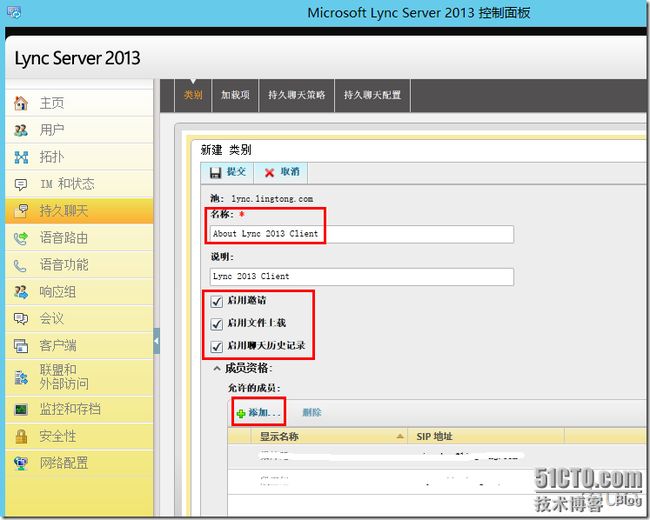Screen dimensions: 650x520
Task: Open 用户 in the sidebar
Action: click(79, 130)
